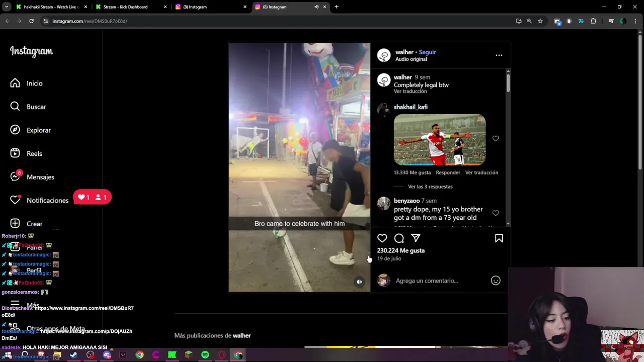Save reel with bookmark icon
This screenshot has width=644, height=362.
click(x=499, y=238)
